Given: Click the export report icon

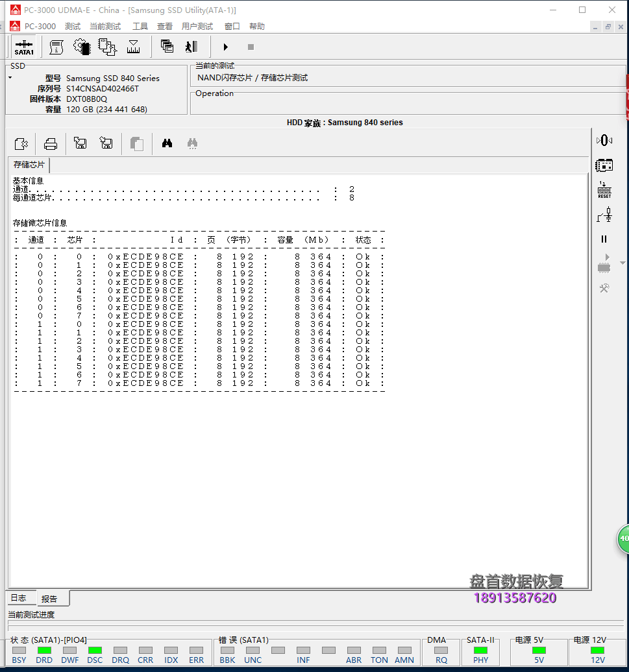Looking at the screenshot, I should 21,143.
